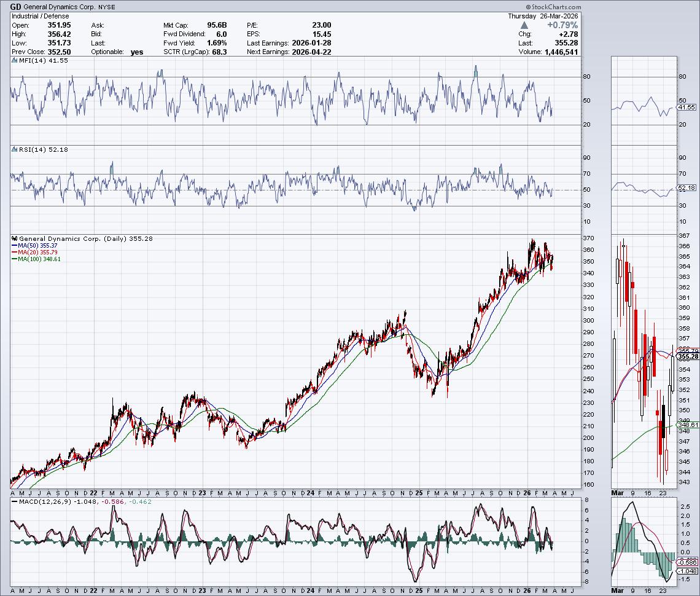Click the percent change +0.79%
The image size is (700, 596).
pyautogui.click(x=562, y=25)
